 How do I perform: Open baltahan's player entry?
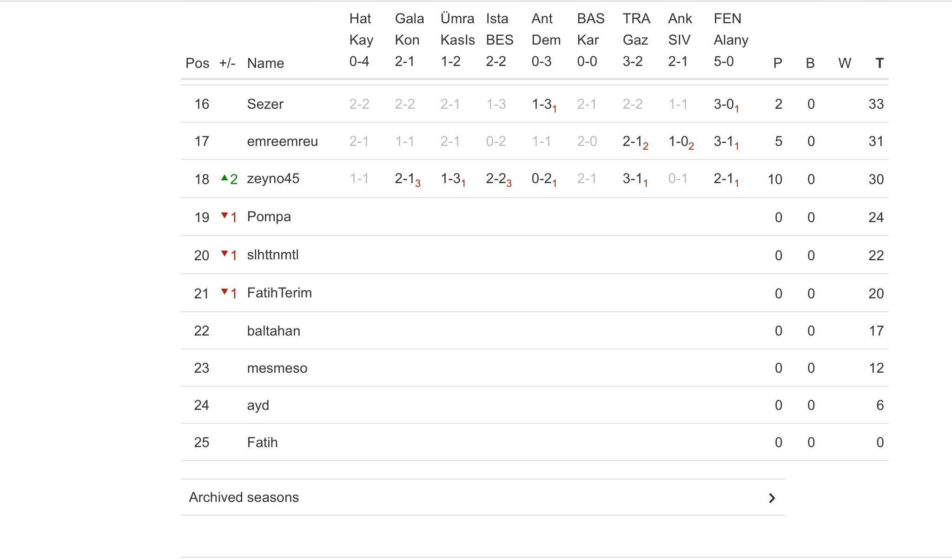point(273,330)
